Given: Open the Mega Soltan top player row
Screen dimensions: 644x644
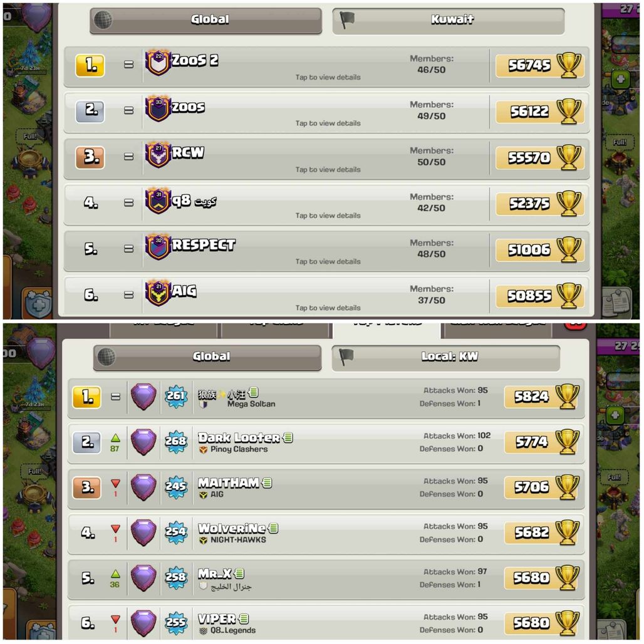Looking at the screenshot, I should (x=326, y=398).
